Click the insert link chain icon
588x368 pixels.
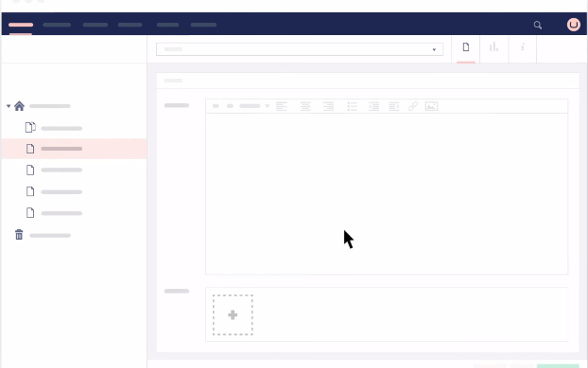pyautogui.click(x=413, y=106)
